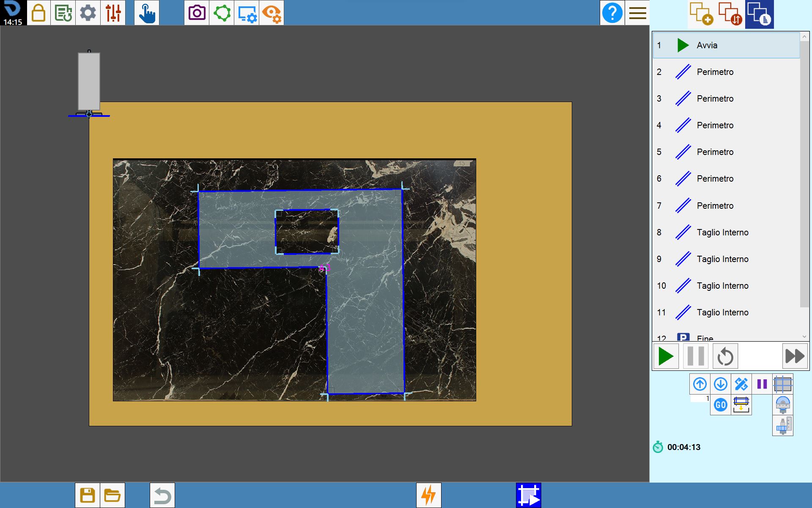Start the program with green play button
The height and width of the screenshot is (508, 812).
pos(666,356)
